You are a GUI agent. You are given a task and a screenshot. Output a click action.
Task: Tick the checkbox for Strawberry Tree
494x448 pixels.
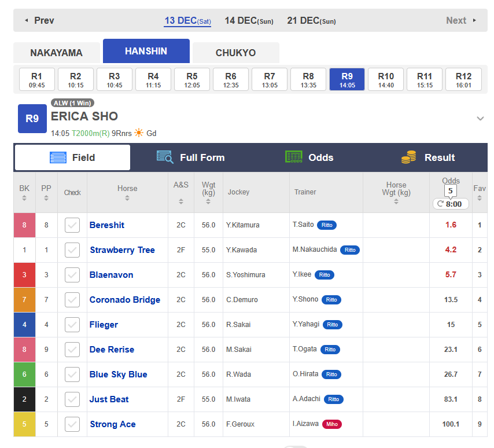click(x=72, y=250)
